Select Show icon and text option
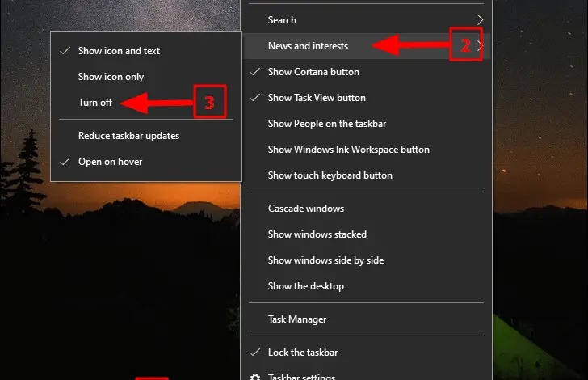The height and width of the screenshot is (380, 588). pos(119,51)
